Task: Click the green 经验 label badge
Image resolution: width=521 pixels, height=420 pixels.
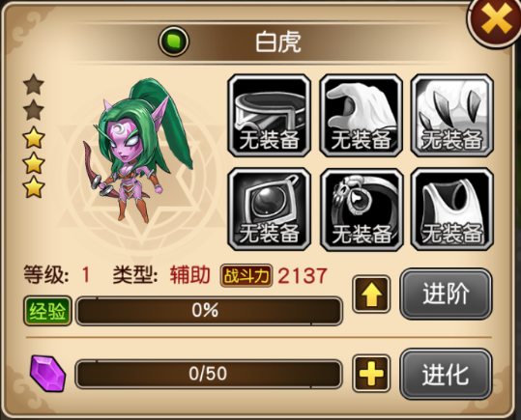Action: (47, 311)
